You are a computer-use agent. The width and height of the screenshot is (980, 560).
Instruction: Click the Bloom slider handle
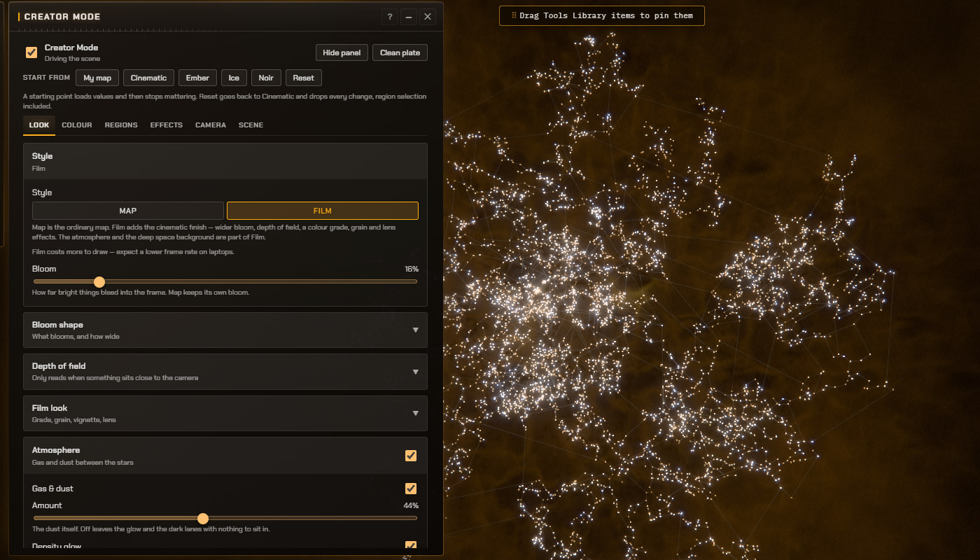[x=99, y=281]
